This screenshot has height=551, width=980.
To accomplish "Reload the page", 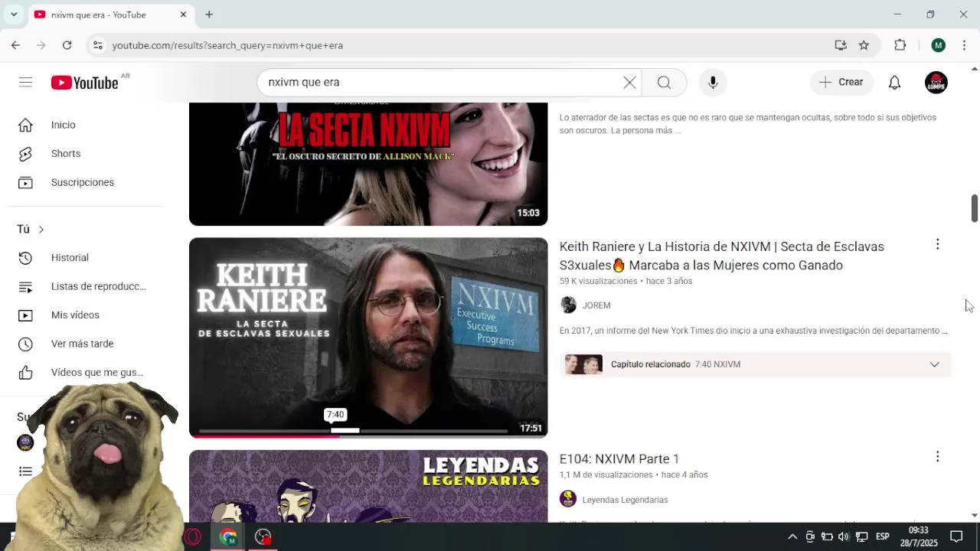I will coord(67,45).
